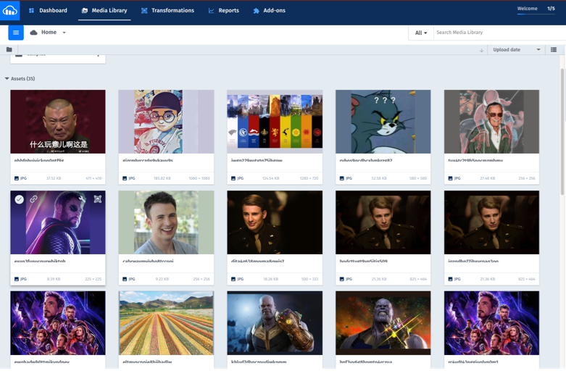Open the old man with sunglasses thumbnail
The width and height of the screenshot is (566, 392).
tap(491, 122)
